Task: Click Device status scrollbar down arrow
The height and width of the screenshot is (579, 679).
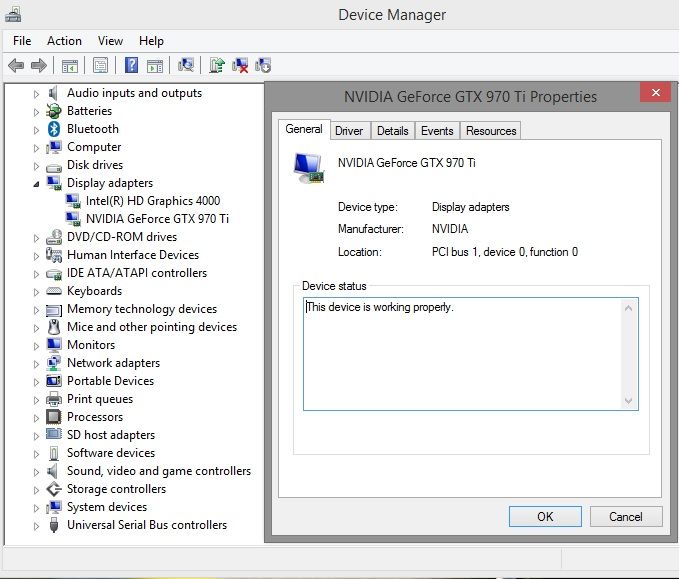Action: click(x=629, y=400)
